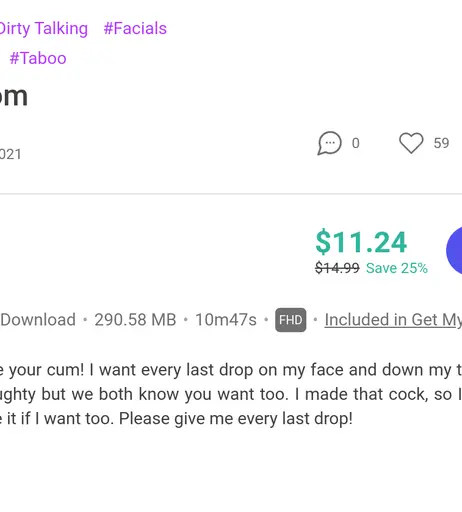The width and height of the screenshot is (462, 512).
Task: Click the 10m47s duration text
Action: (x=226, y=320)
